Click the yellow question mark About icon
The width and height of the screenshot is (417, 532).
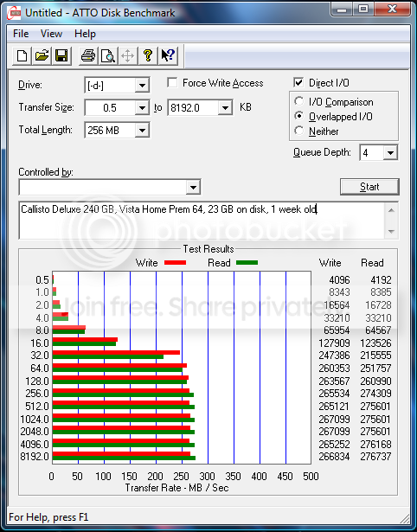[x=148, y=55]
